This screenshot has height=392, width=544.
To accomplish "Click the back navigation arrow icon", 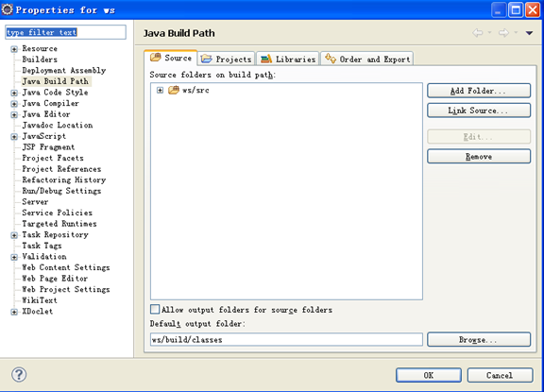I will pos(478,33).
